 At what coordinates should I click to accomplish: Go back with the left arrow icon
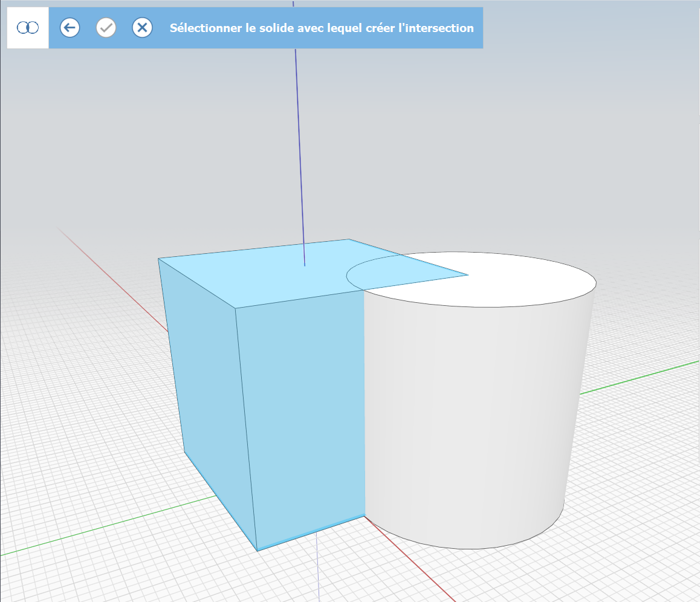[x=70, y=28]
